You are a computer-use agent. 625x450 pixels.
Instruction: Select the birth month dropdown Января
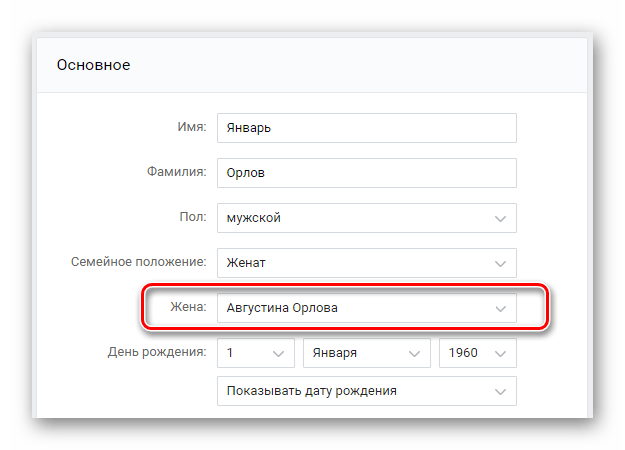pos(367,353)
